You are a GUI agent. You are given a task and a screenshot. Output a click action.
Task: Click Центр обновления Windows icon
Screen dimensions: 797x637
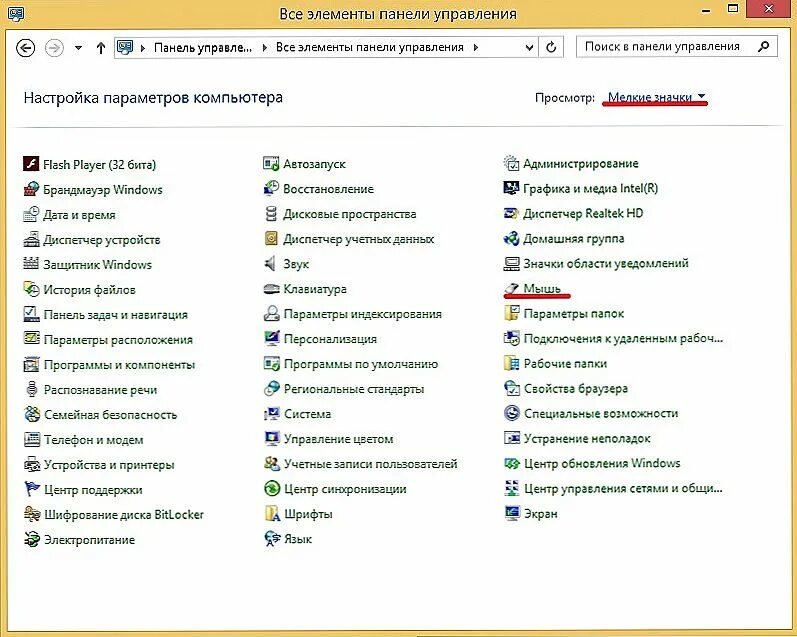point(511,463)
